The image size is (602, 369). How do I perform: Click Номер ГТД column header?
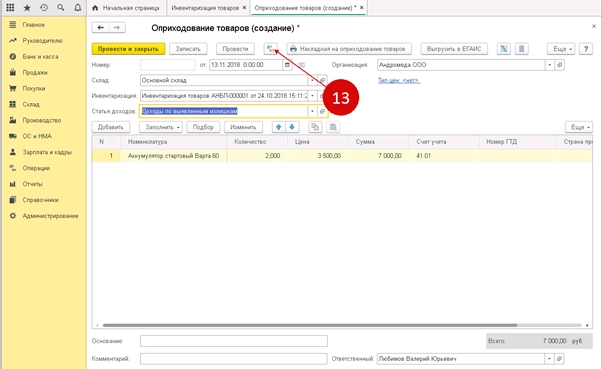(518, 142)
